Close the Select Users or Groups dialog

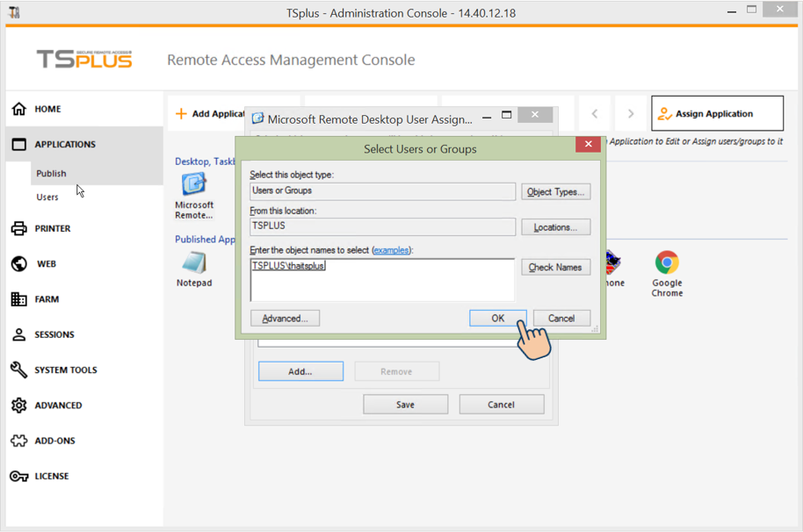[588, 144]
